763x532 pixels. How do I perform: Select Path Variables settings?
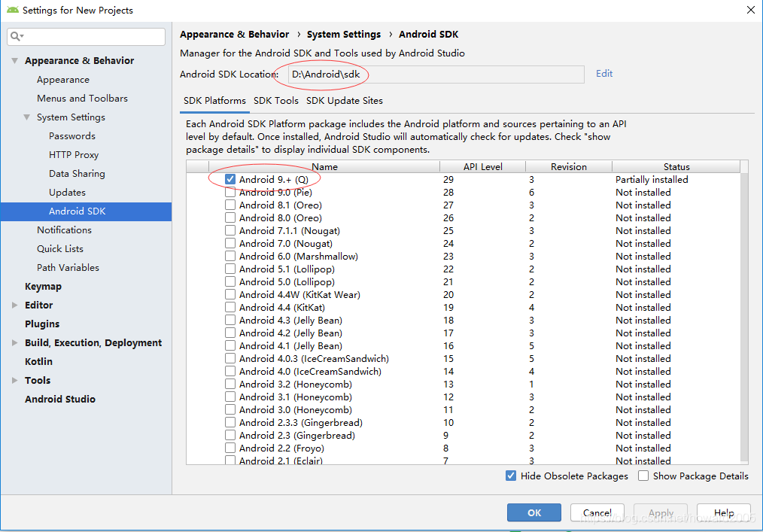click(68, 268)
